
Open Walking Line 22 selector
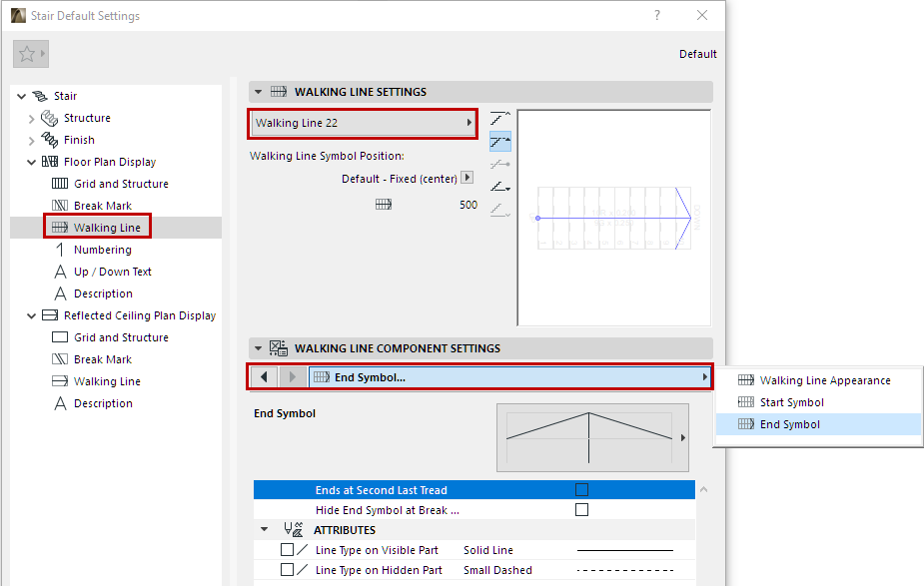click(363, 123)
